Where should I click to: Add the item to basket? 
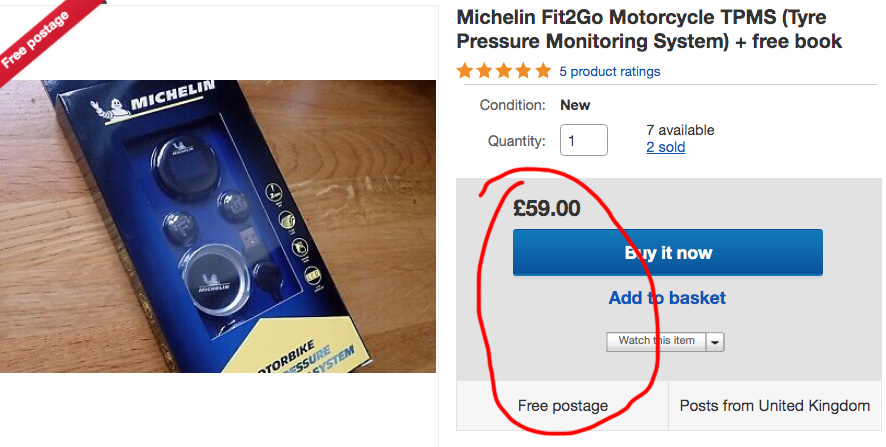coord(667,298)
